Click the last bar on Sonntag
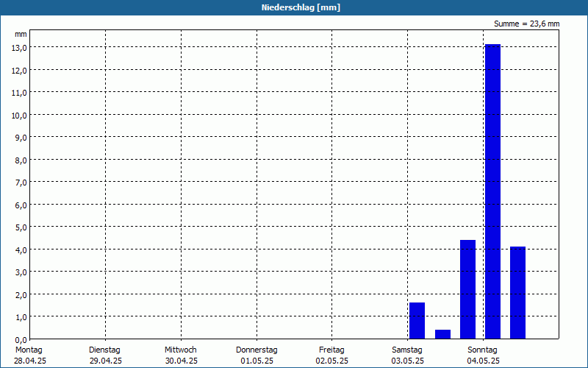Screen dimensions: 588x368 [518, 293]
